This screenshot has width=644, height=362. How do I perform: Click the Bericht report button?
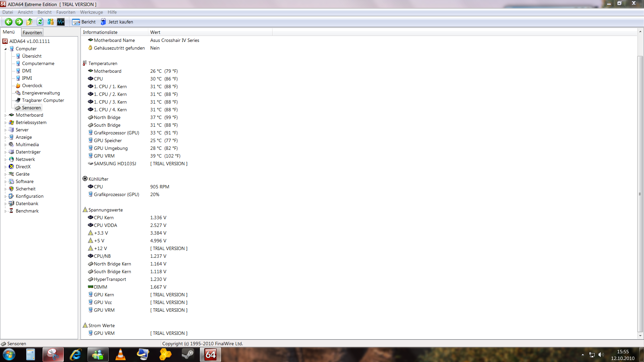84,22
